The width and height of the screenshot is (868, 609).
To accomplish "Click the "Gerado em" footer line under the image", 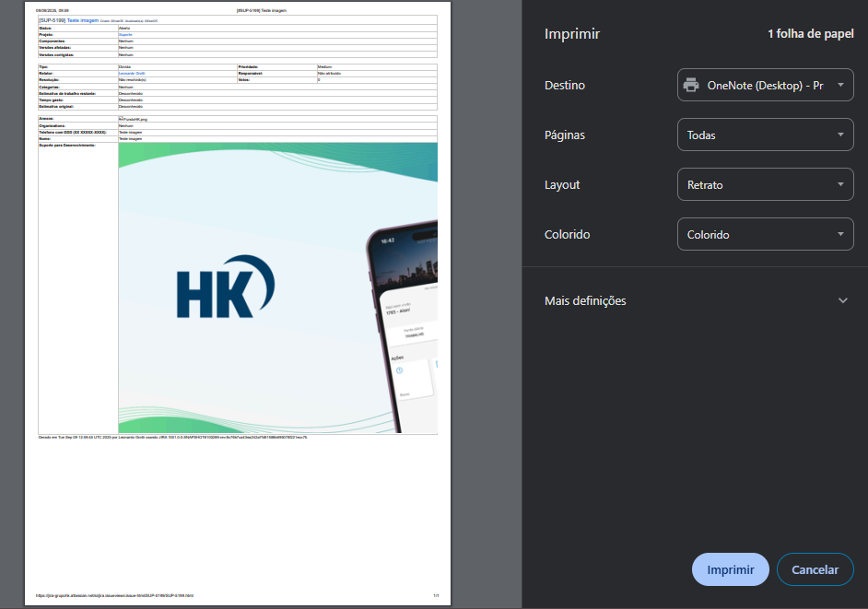I will point(172,438).
